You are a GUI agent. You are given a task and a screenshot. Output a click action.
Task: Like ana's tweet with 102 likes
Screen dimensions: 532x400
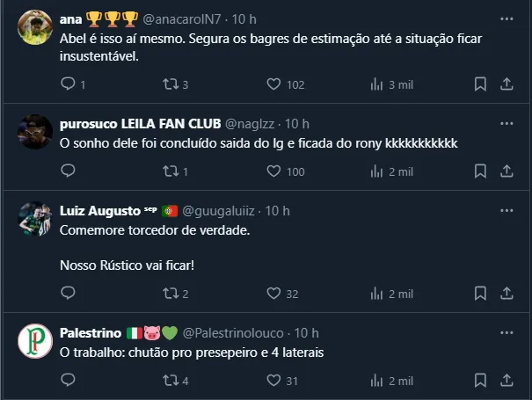coord(273,84)
